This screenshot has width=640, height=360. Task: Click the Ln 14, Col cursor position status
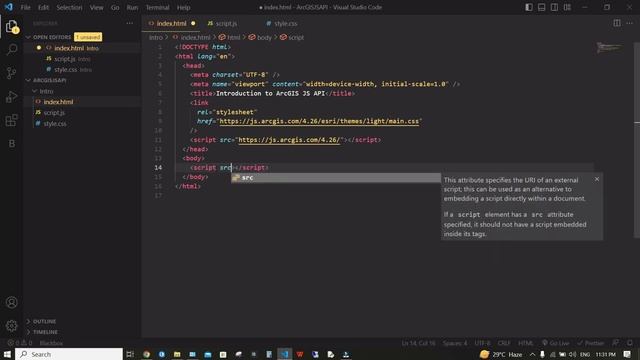point(418,343)
